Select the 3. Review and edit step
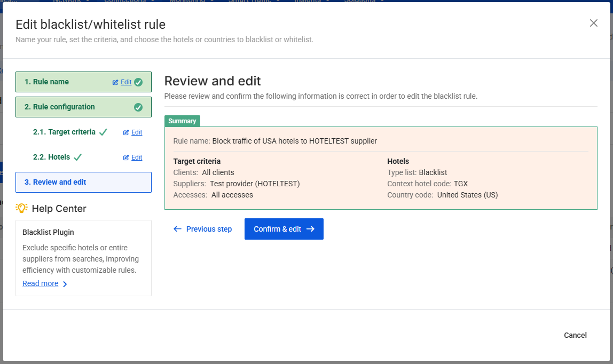Screen dimensions: 613x364 click(56, 182)
